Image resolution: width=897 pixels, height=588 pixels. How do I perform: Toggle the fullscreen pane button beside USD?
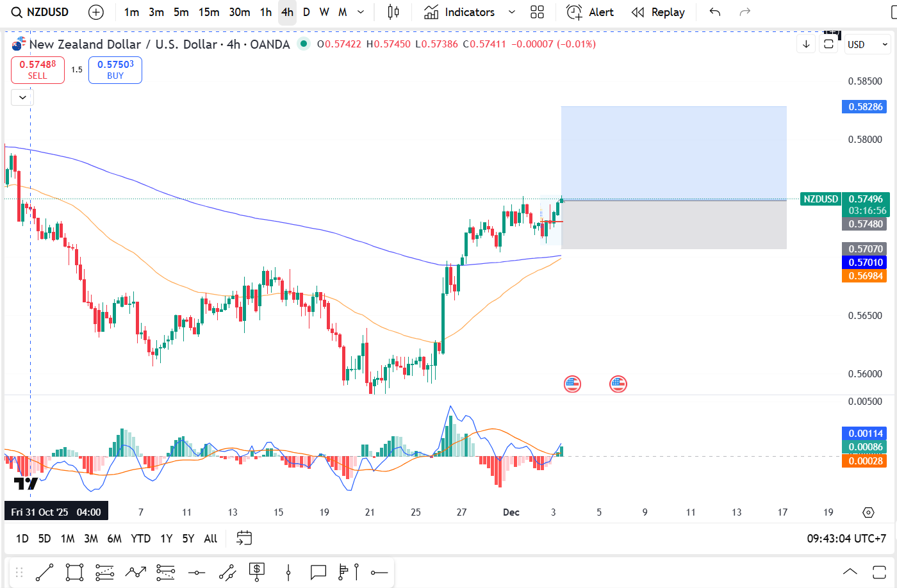point(828,44)
